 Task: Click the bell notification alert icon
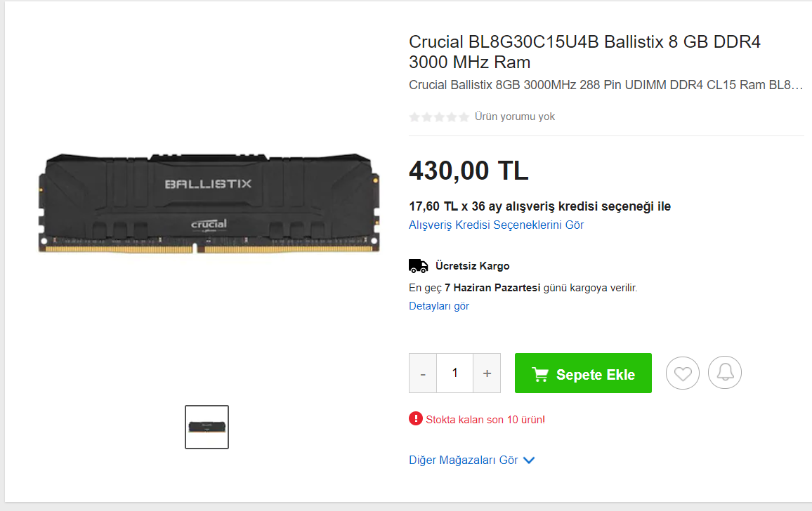[724, 373]
